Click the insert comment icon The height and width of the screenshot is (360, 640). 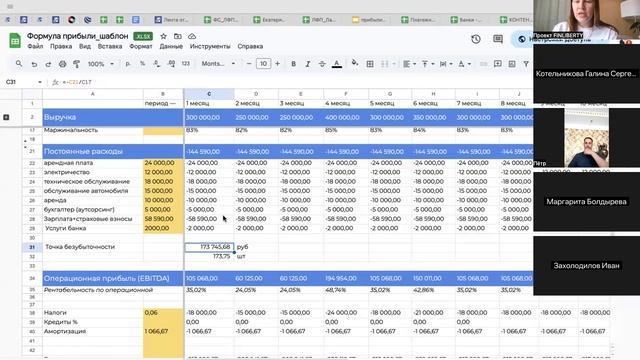pos(498,64)
